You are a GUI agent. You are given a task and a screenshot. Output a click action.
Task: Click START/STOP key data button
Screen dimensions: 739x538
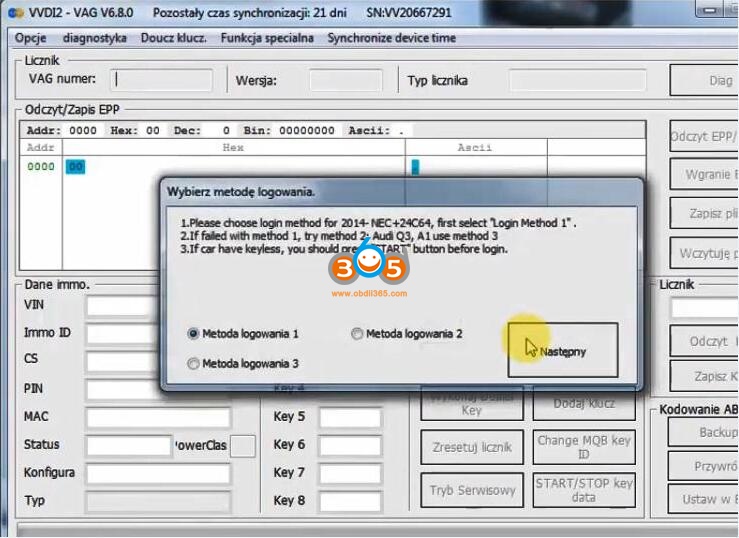(584, 490)
